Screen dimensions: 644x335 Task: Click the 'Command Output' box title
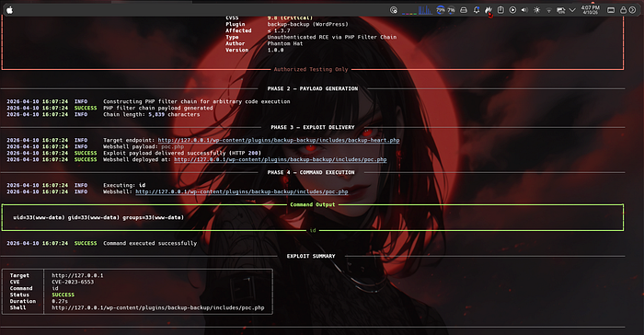click(313, 204)
